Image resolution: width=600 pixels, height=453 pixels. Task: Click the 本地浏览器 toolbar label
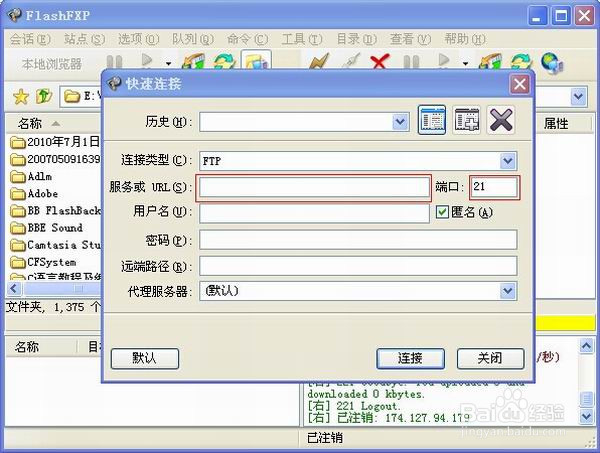coord(51,64)
